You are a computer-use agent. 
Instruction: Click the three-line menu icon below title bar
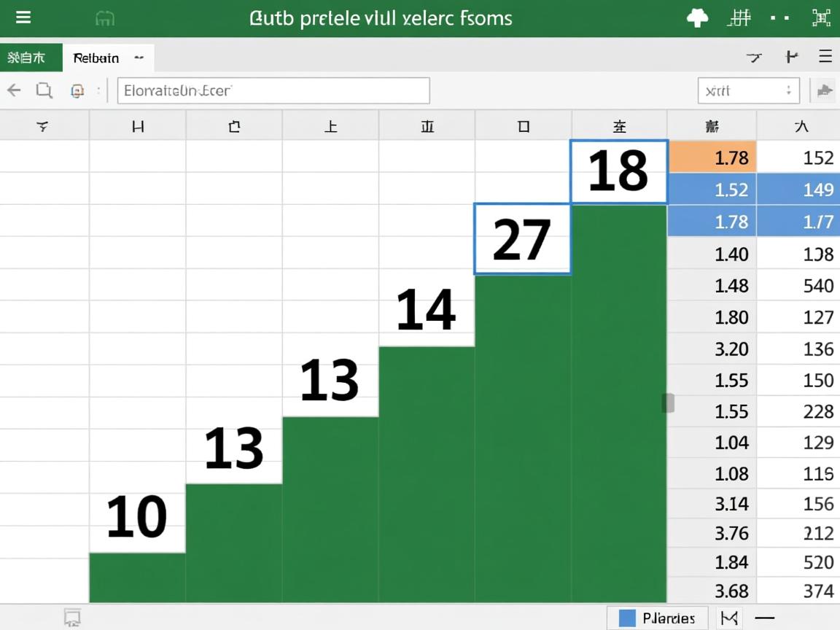pyautogui.click(x=825, y=57)
